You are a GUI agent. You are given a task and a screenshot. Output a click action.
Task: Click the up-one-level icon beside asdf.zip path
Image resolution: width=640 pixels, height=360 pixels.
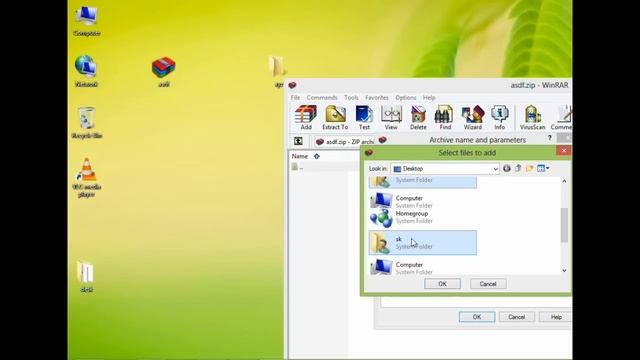[x=298, y=141]
